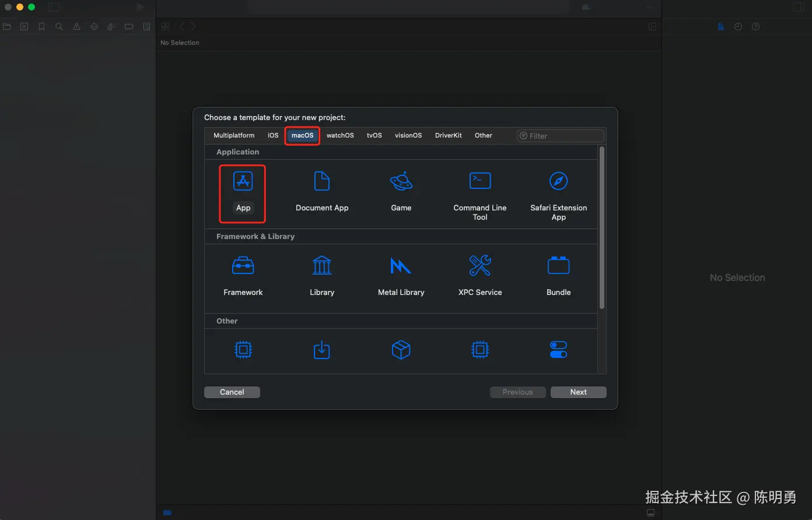Choose the Bundle template

[559, 276]
